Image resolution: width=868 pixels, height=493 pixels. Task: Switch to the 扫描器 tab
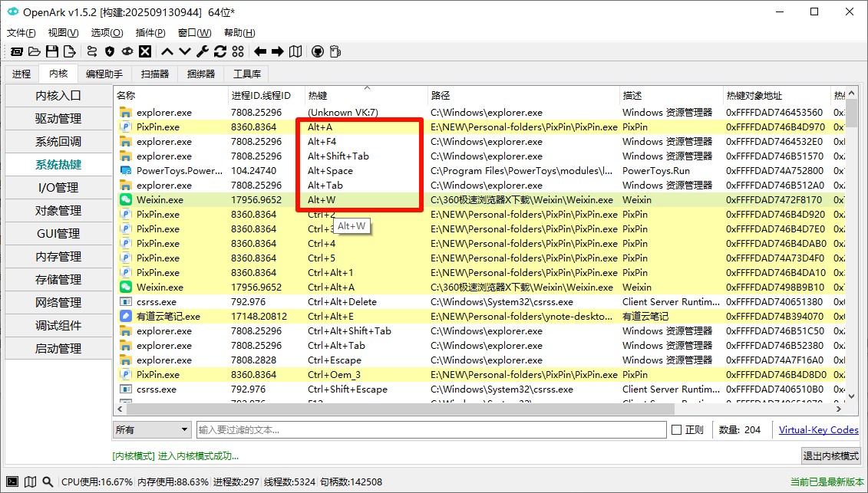[x=154, y=74]
